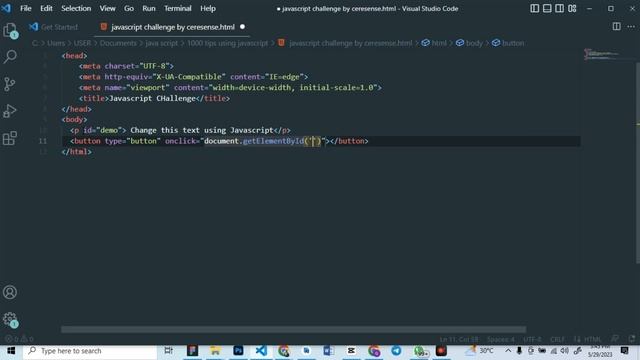640x360 pixels.
Task: Click unsaved dot on ceresense.html tab
Action: tap(242, 27)
